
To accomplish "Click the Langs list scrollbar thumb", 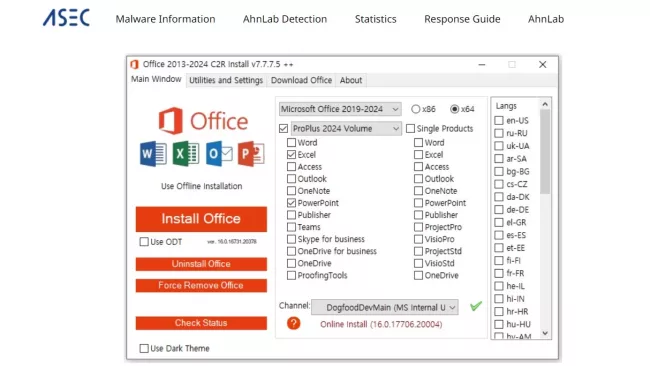I will (x=545, y=152).
